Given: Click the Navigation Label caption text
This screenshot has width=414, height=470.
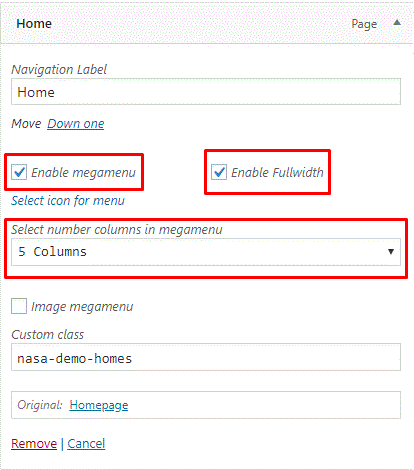Looking at the screenshot, I should point(59,70).
